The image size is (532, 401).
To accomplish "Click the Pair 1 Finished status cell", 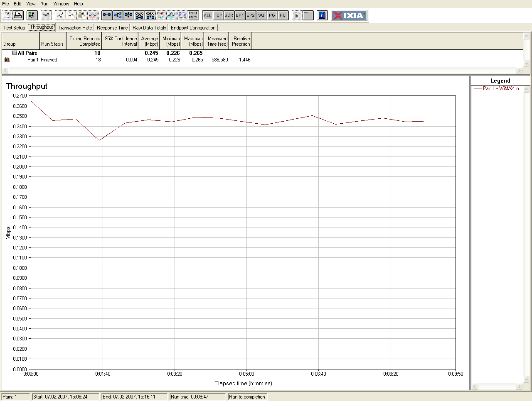I will pos(49,60).
